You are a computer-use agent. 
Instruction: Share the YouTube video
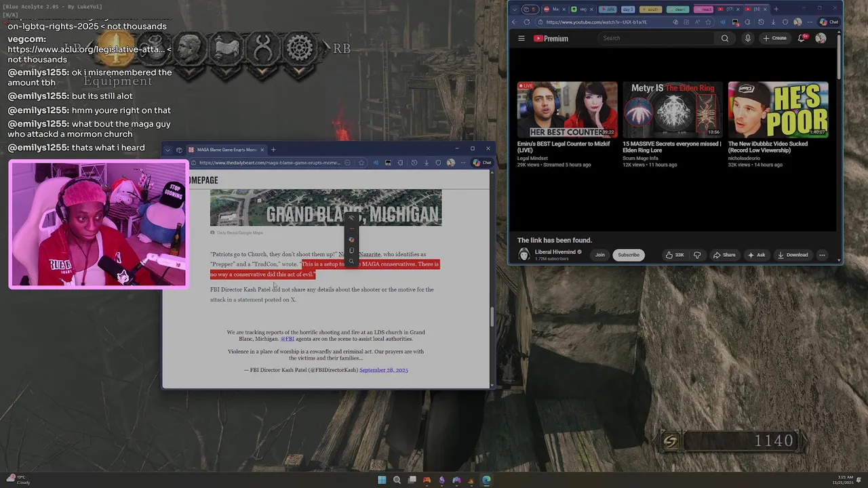(x=724, y=255)
